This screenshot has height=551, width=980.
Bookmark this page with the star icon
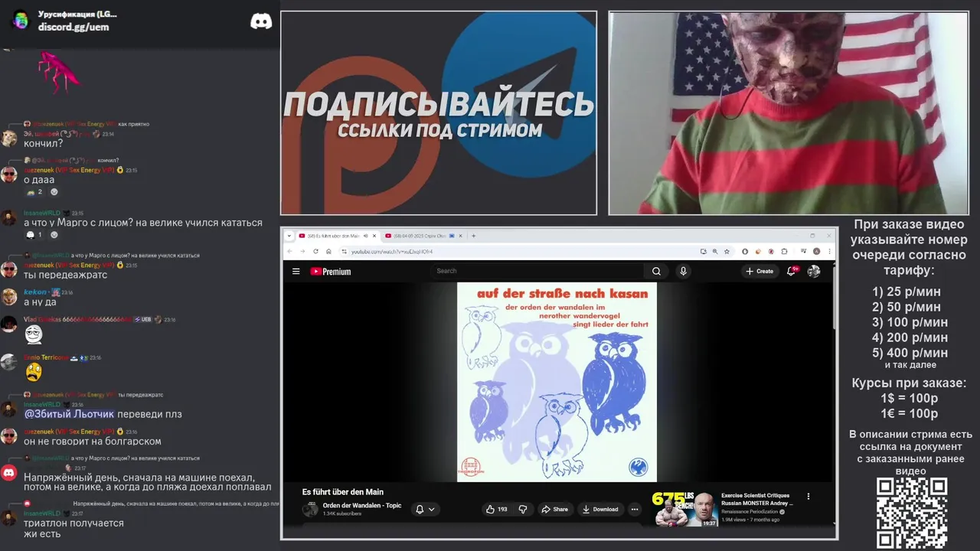tap(726, 251)
